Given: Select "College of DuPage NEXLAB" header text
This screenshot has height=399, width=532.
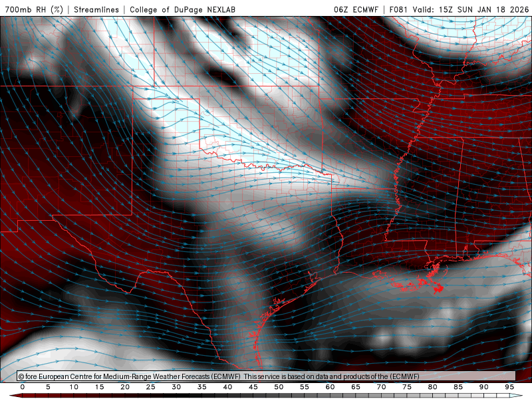Looking at the screenshot, I should pyautogui.click(x=182, y=9).
